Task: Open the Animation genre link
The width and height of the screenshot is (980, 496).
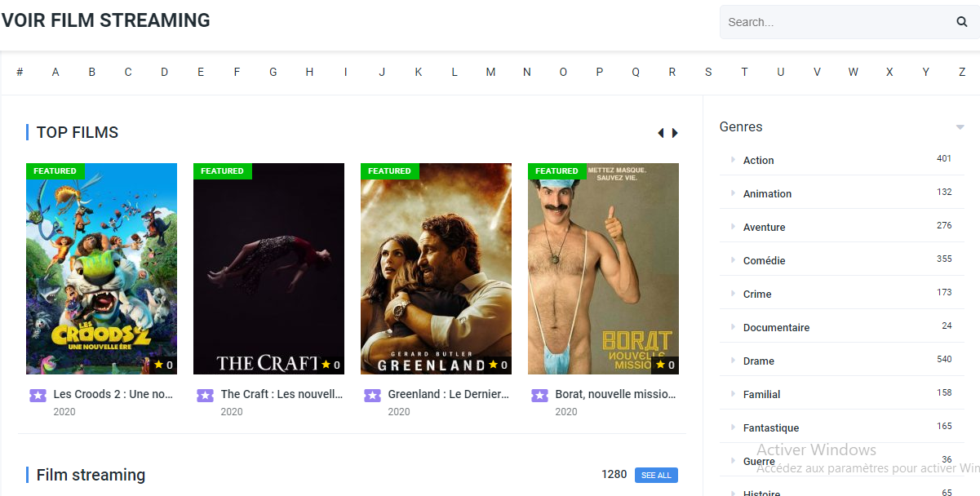Action: pos(767,193)
